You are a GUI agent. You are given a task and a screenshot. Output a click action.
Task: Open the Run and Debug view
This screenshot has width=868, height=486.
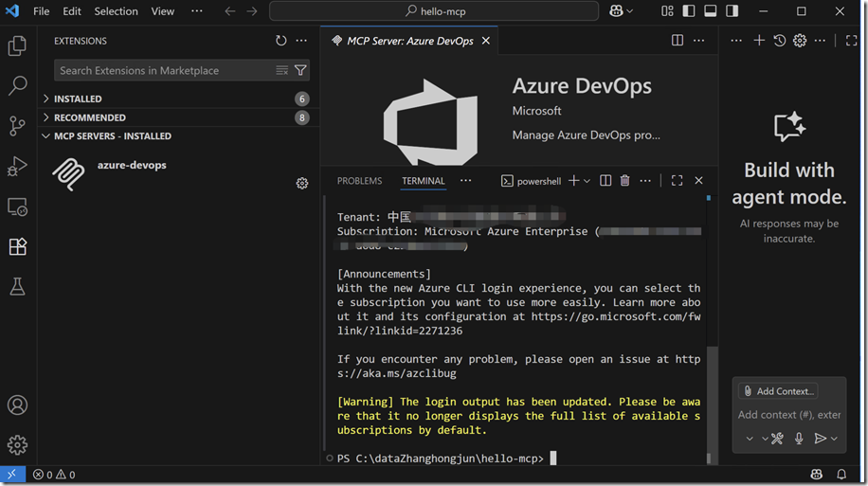pyautogui.click(x=17, y=166)
